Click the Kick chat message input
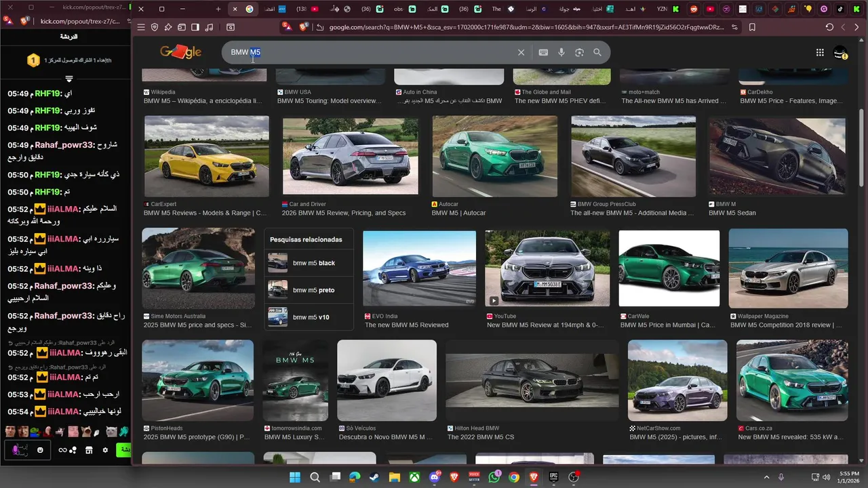Screen dimensions: 868x488 (x=27, y=450)
